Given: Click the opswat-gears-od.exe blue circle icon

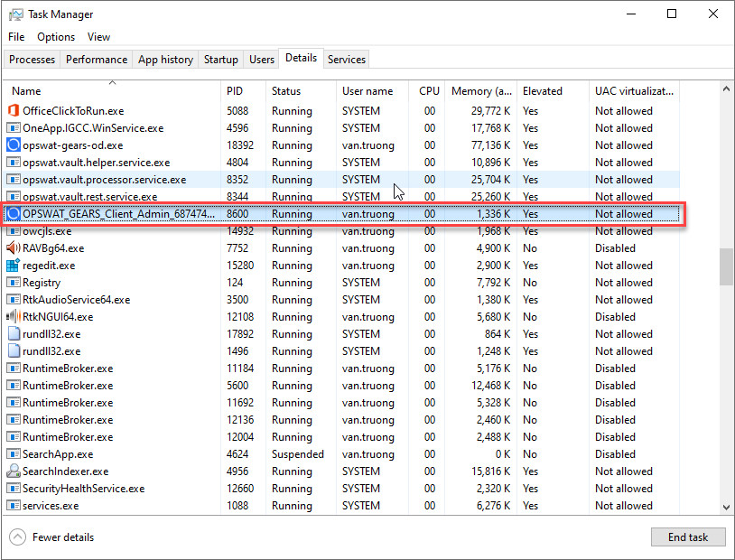Looking at the screenshot, I should point(14,145).
